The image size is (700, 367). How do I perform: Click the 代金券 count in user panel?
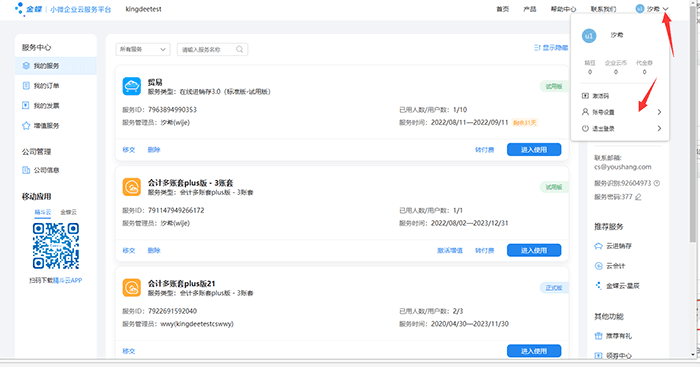[644, 67]
